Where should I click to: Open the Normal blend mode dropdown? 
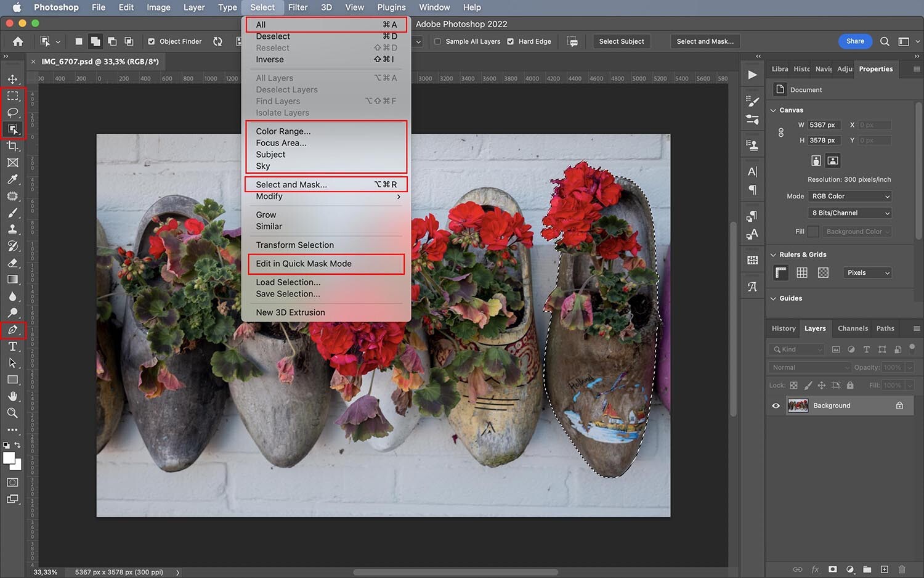pyautogui.click(x=809, y=367)
